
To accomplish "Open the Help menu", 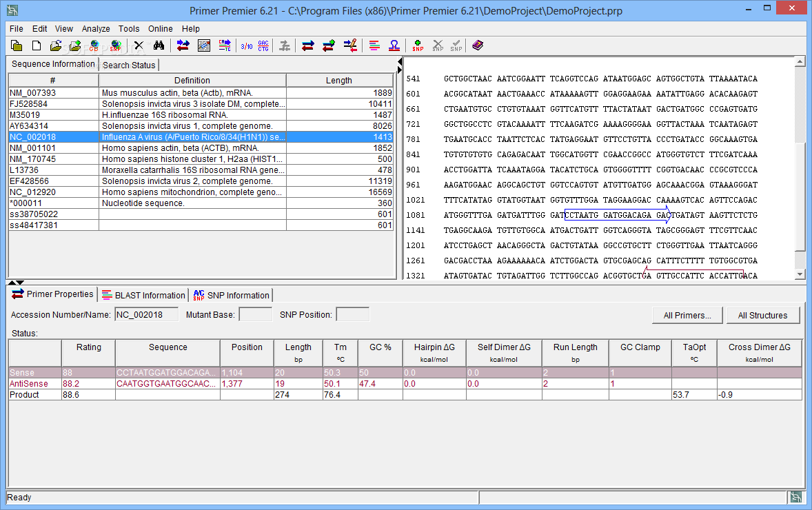I will (x=190, y=28).
